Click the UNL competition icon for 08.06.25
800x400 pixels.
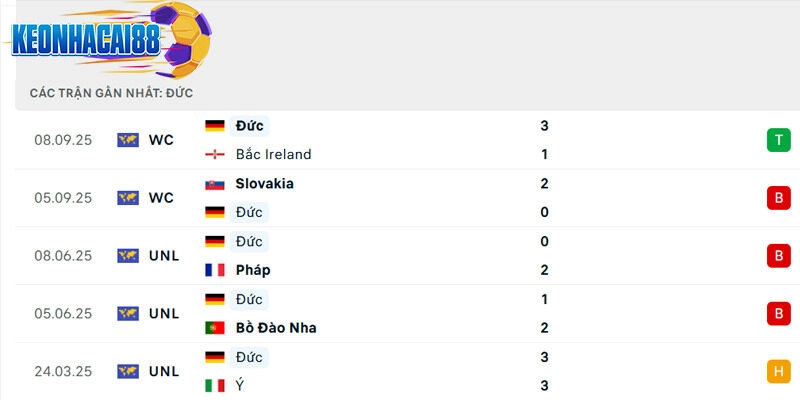[x=127, y=256]
